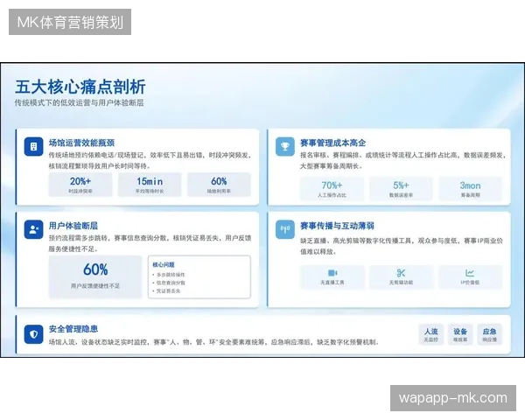
Task: Click the video camera icon above 无直播工具
Action: 332,273
